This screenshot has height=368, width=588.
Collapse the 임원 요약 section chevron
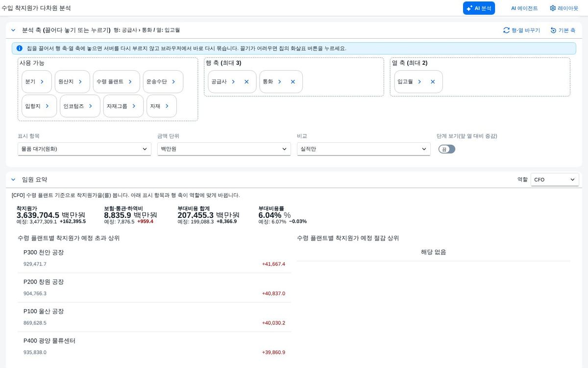(13, 180)
